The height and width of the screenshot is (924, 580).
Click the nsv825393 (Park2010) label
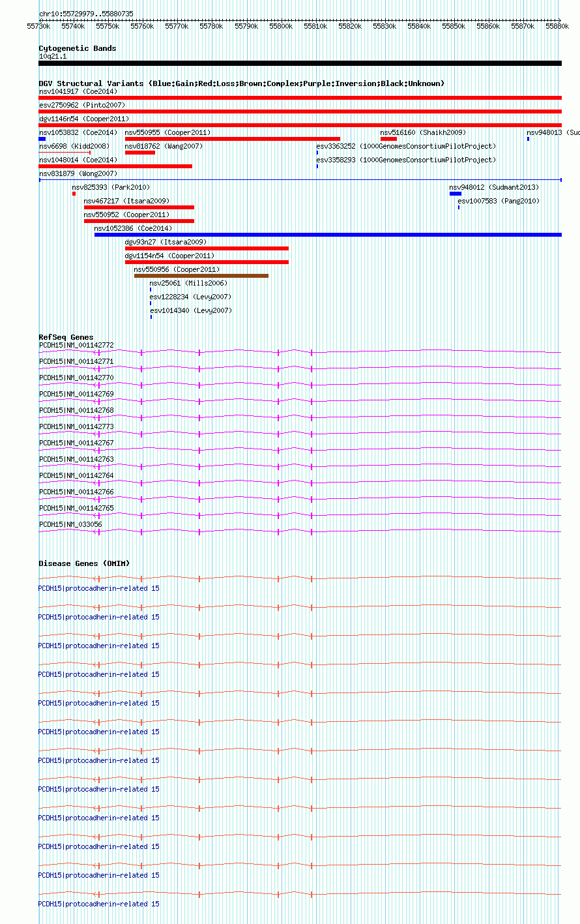tap(111, 187)
